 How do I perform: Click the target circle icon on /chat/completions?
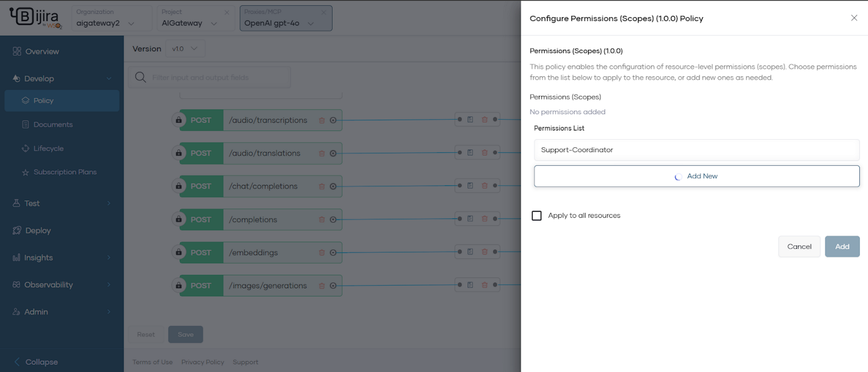(x=333, y=186)
